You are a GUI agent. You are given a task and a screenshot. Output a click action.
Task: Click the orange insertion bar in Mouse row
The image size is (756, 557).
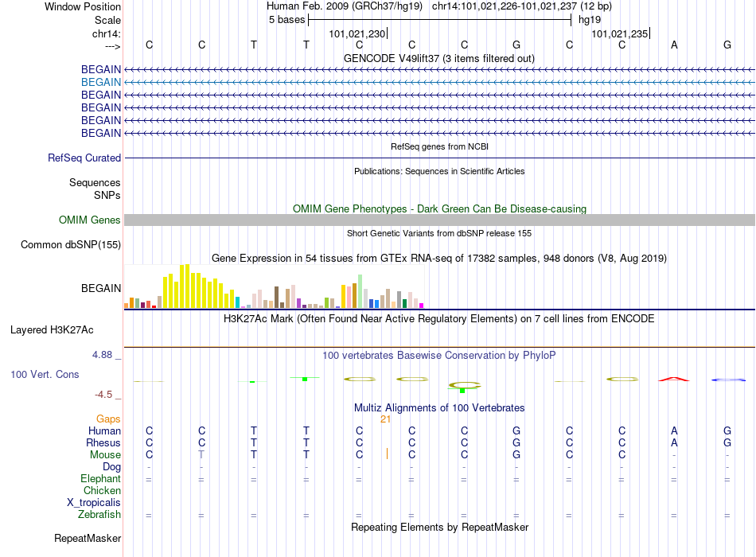[x=387, y=454]
